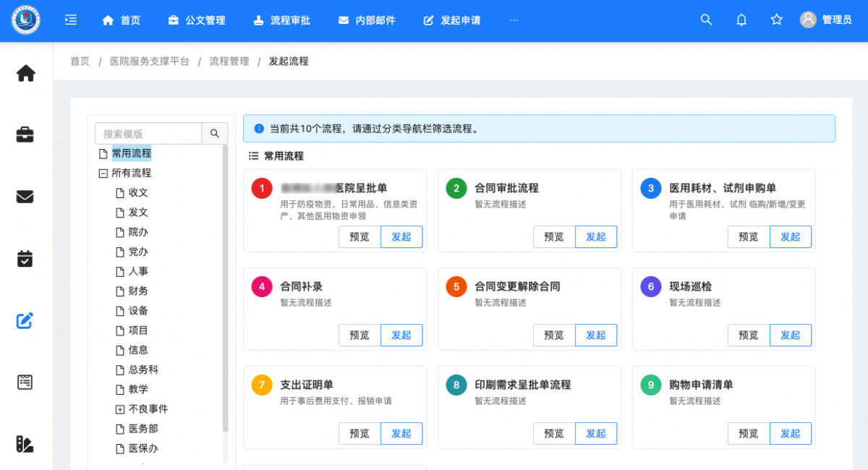This screenshot has width=868, height=470.
Task: Launch the 医院呈批单 flow with 发起
Action: click(401, 236)
